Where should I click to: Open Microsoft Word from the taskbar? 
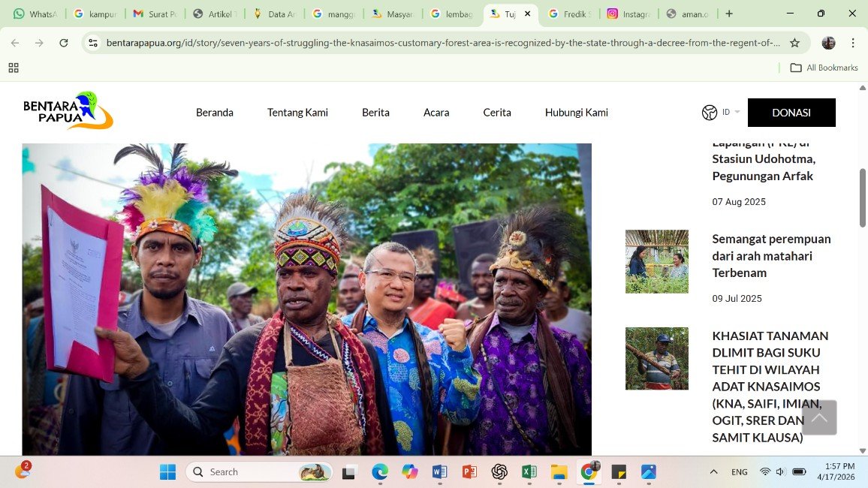439,471
